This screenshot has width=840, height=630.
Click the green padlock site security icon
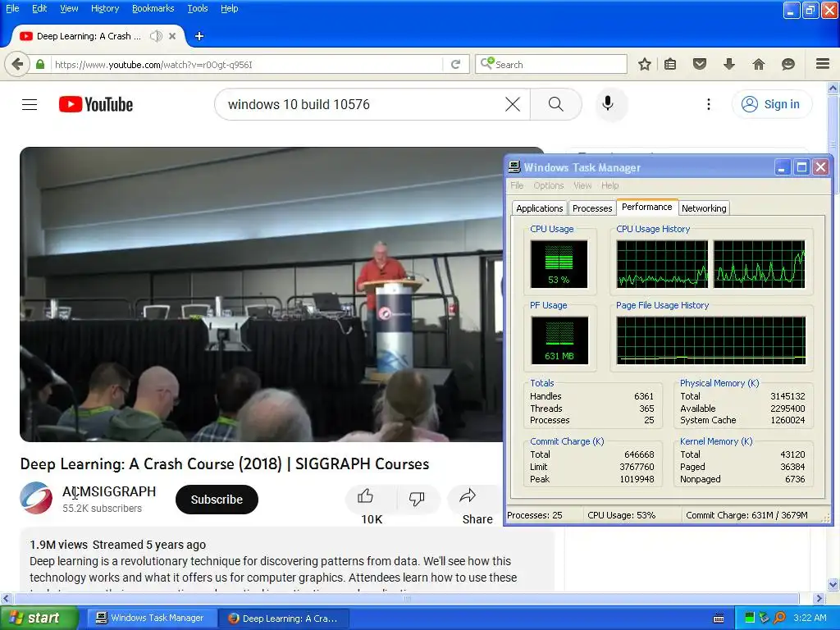point(40,64)
